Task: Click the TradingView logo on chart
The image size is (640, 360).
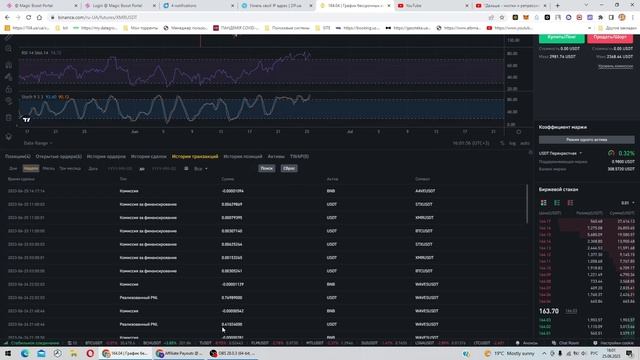Action: click(27, 120)
